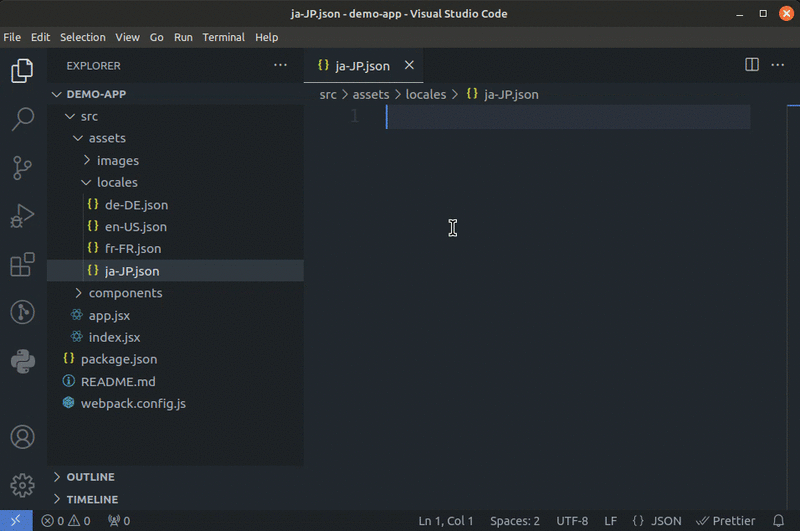Open the Terminal menu
800x531 pixels.
[x=223, y=37]
